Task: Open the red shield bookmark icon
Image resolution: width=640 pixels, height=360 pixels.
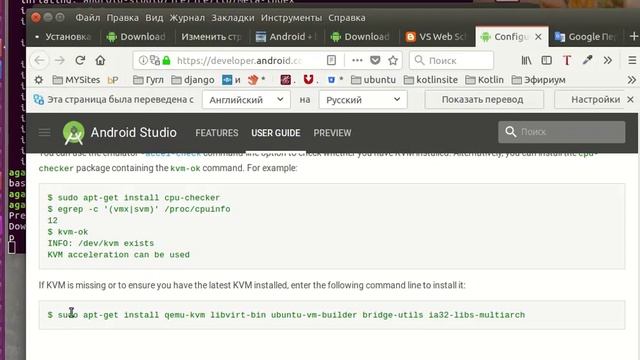Action: point(308,80)
